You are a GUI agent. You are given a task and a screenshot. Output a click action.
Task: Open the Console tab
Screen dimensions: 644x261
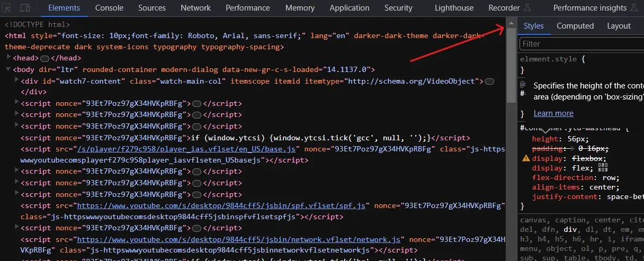click(x=110, y=8)
